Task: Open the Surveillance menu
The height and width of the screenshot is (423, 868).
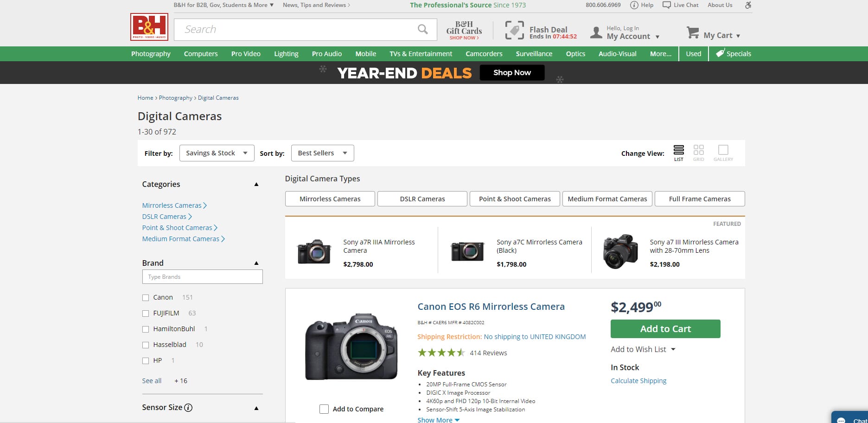Action: [534, 54]
